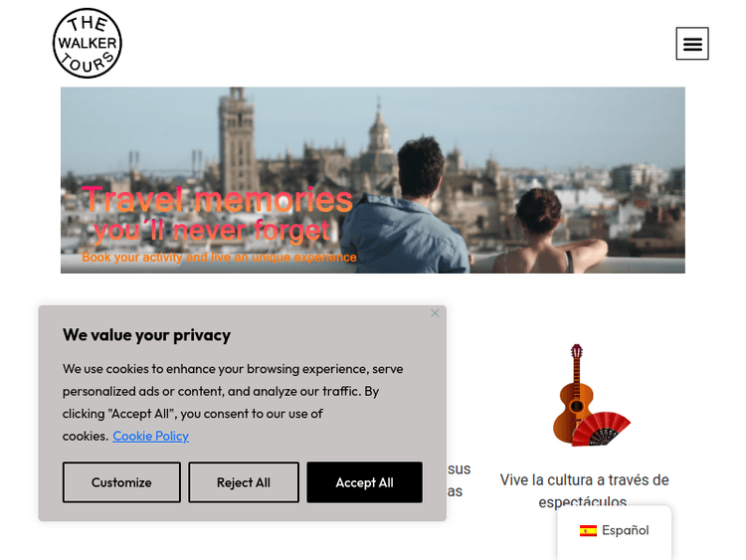The height and width of the screenshot is (560, 746).
Task: Click the Giralda tower in the banner
Action: click(238, 143)
